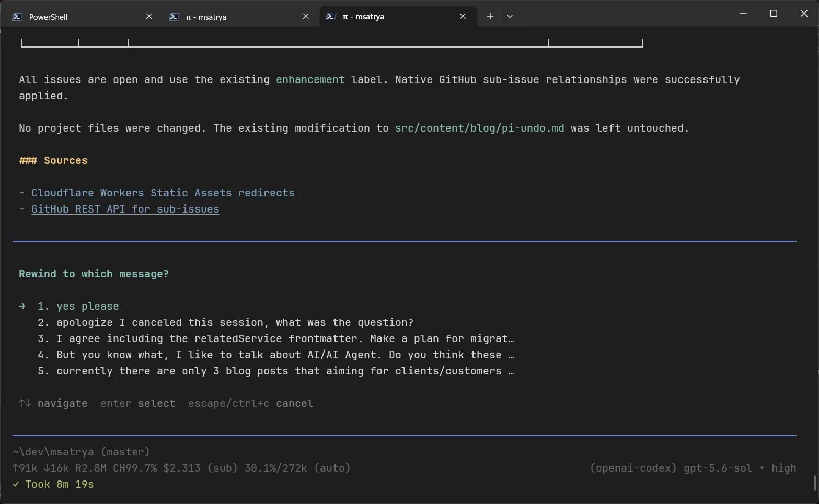Viewport: 819px width, 504px height.
Task: Click the ~\dev\msatrya (master) path
Action: (81, 452)
